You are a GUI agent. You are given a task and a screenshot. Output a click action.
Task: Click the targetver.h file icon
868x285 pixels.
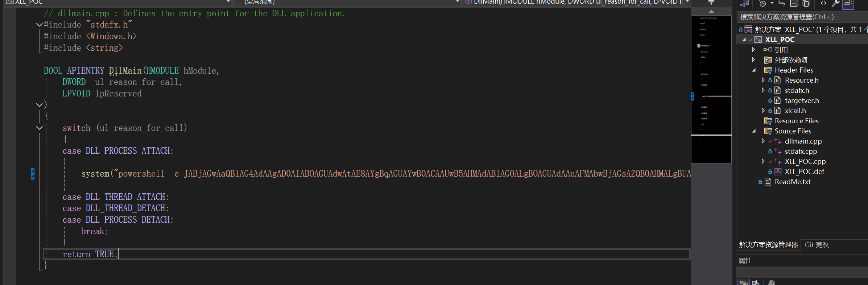[777, 100]
